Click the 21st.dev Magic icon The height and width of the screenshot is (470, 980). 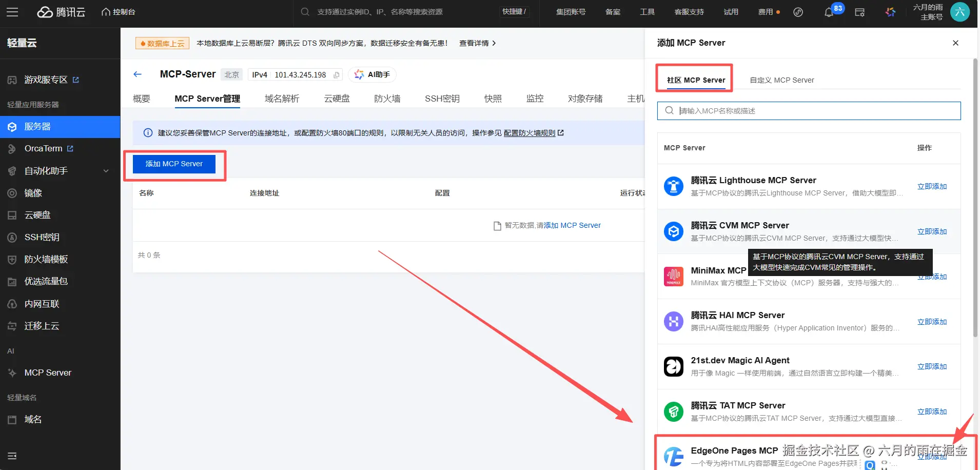[x=673, y=367]
